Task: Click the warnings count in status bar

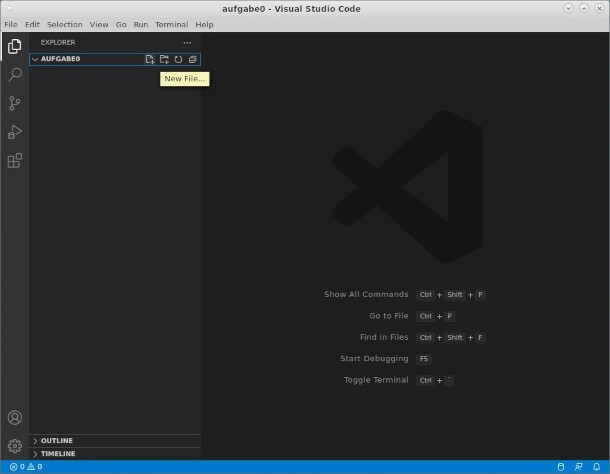Action: point(35,467)
